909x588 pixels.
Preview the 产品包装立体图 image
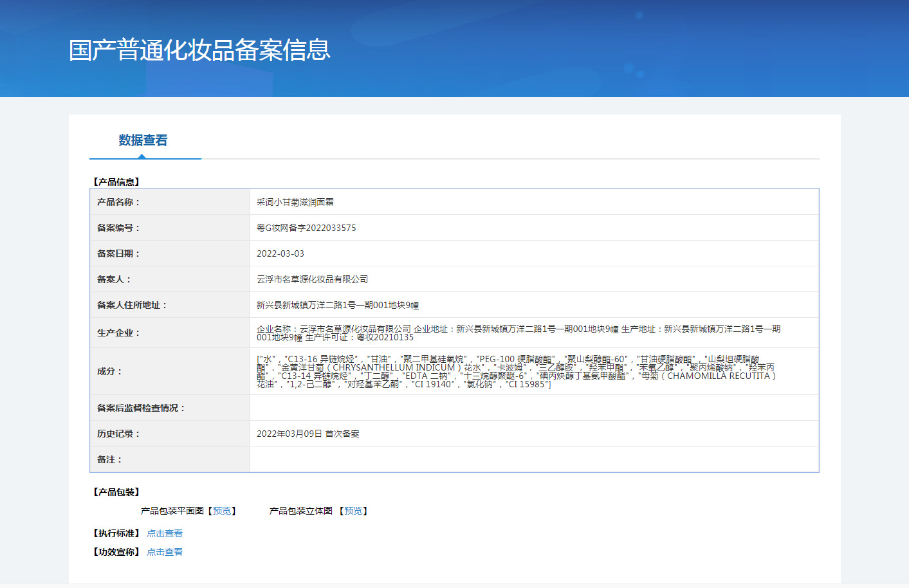point(353,511)
